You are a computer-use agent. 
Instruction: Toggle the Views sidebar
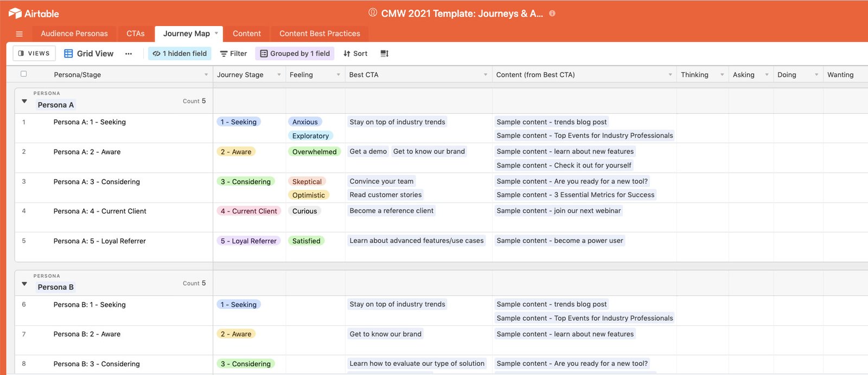pyautogui.click(x=34, y=53)
